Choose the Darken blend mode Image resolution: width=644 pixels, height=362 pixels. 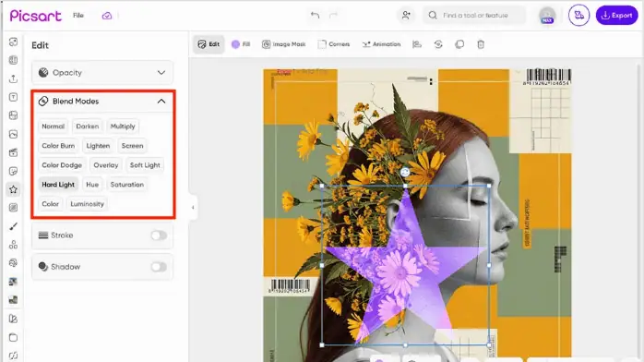87,127
